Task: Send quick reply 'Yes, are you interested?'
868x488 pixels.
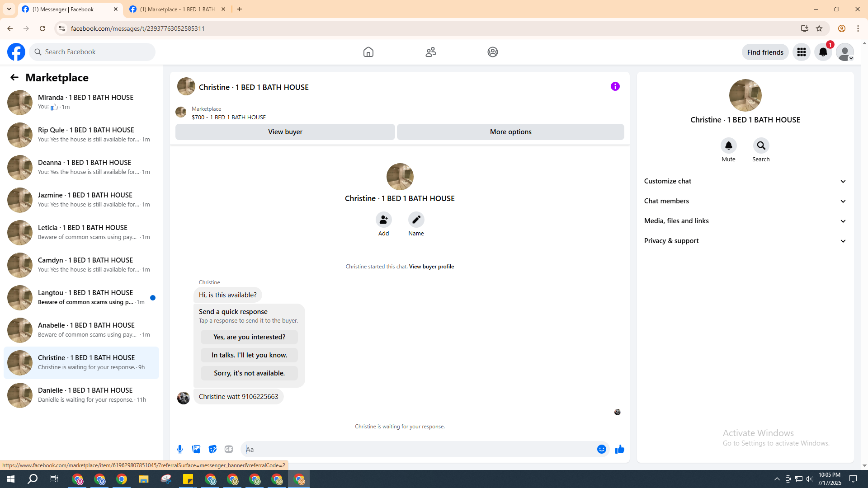Action: click(x=249, y=337)
